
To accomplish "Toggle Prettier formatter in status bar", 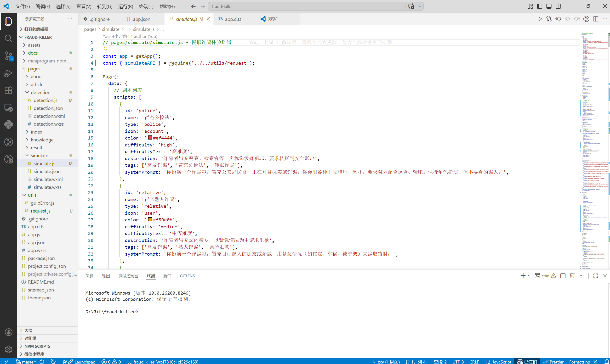I will tap(553, 362).
